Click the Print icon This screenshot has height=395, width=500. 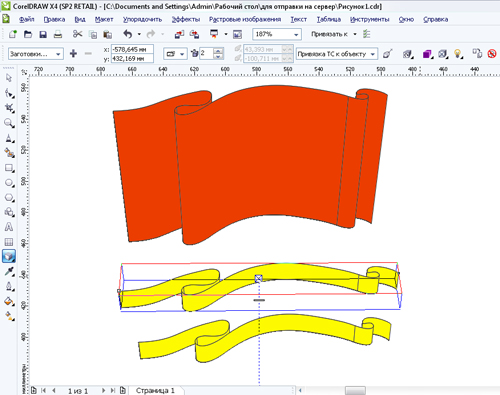pyautogui.click(x=58, y=34)
